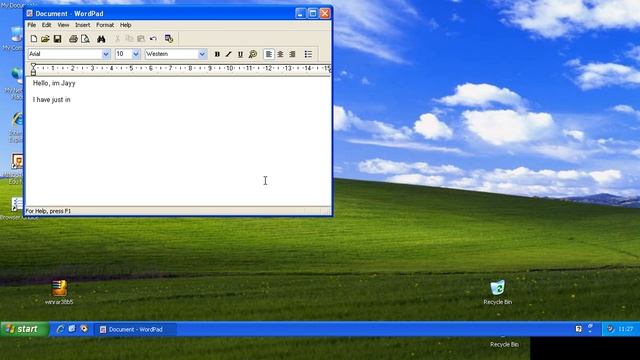Click the Show Desktop Quick Launch icon
Screen dimensions: 640x360
(72, 329)
